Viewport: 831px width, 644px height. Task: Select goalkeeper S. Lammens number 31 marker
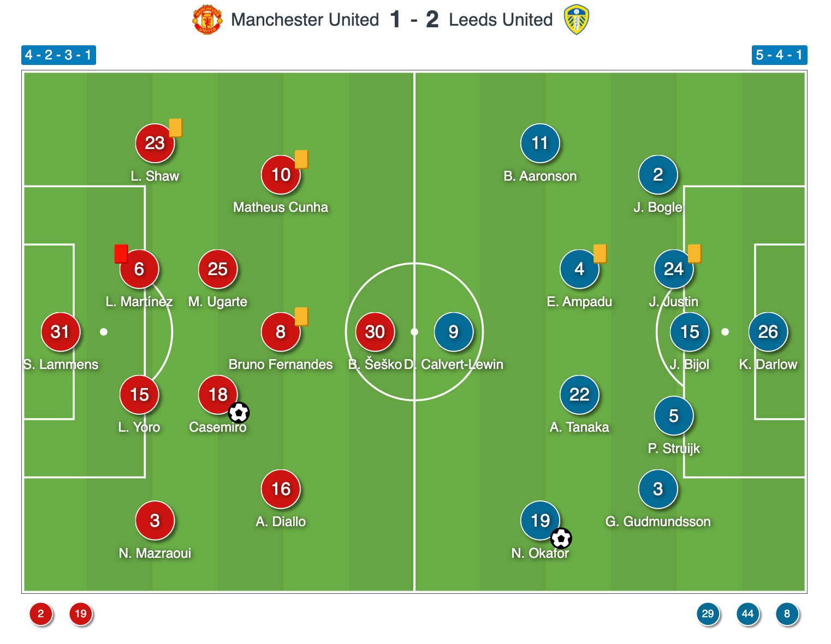[60, 332]
